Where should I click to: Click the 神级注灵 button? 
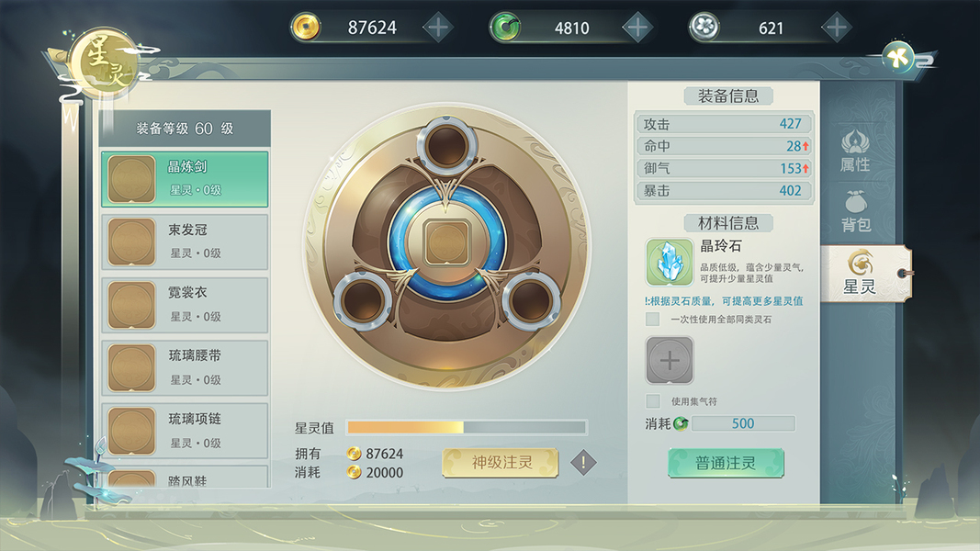500,463
